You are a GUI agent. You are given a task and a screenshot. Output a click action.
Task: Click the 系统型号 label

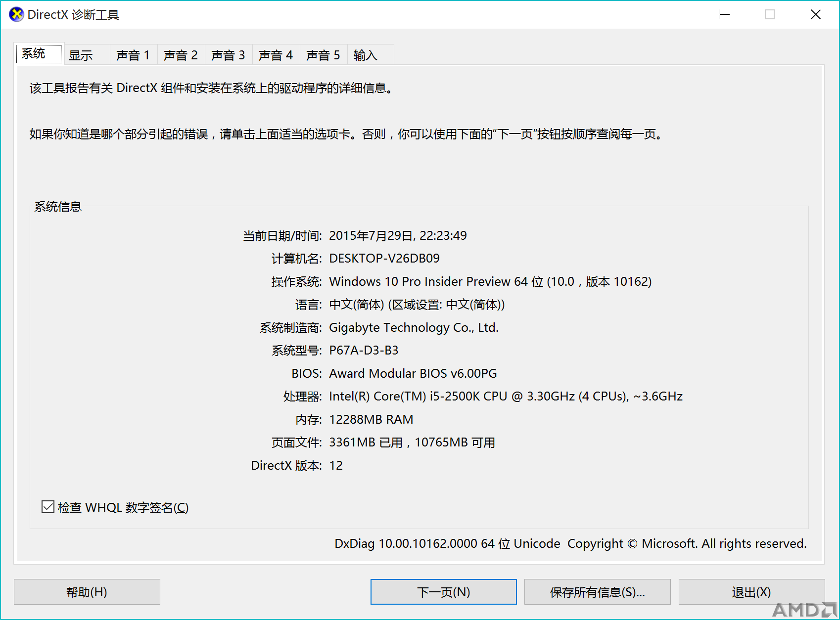click(297, 351)
